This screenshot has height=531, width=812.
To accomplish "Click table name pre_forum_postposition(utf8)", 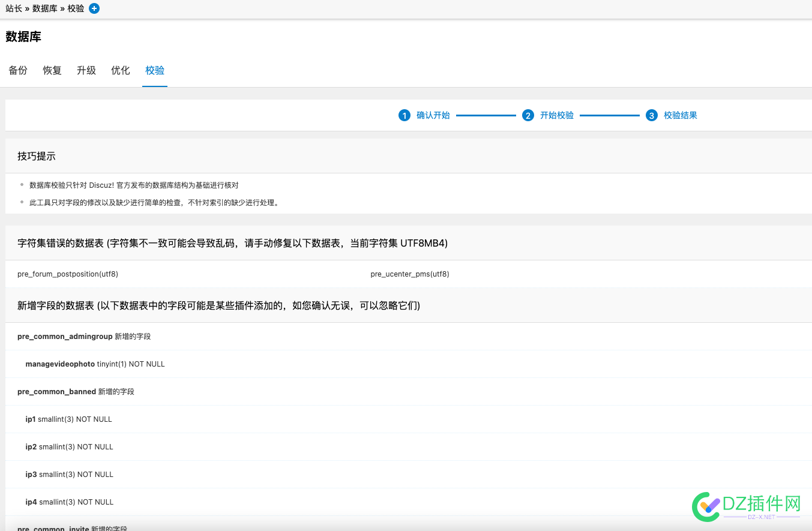I will click(68, 274).
